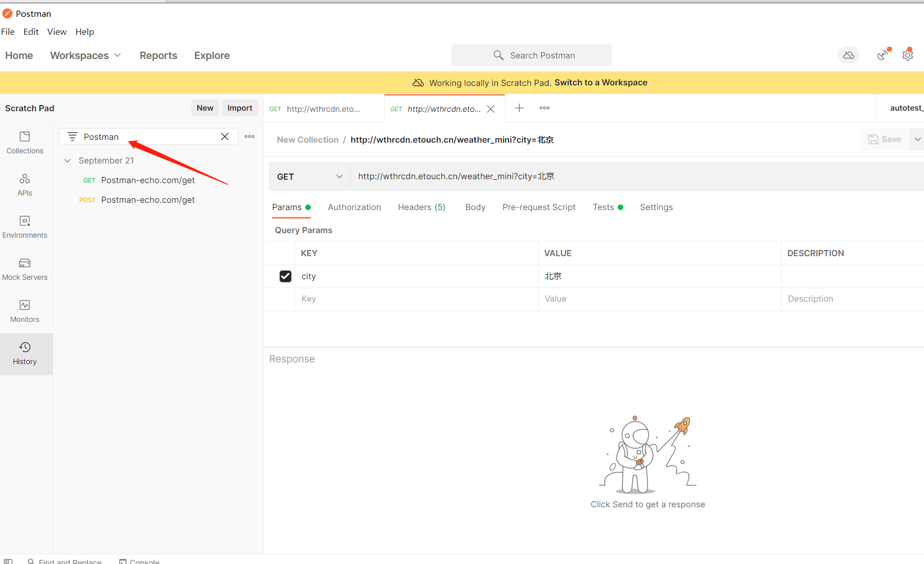Viewport: 924px width, 564px height.
Task: Open history panel more options dots
Action: pyautogui.click(x=250, y=137)
